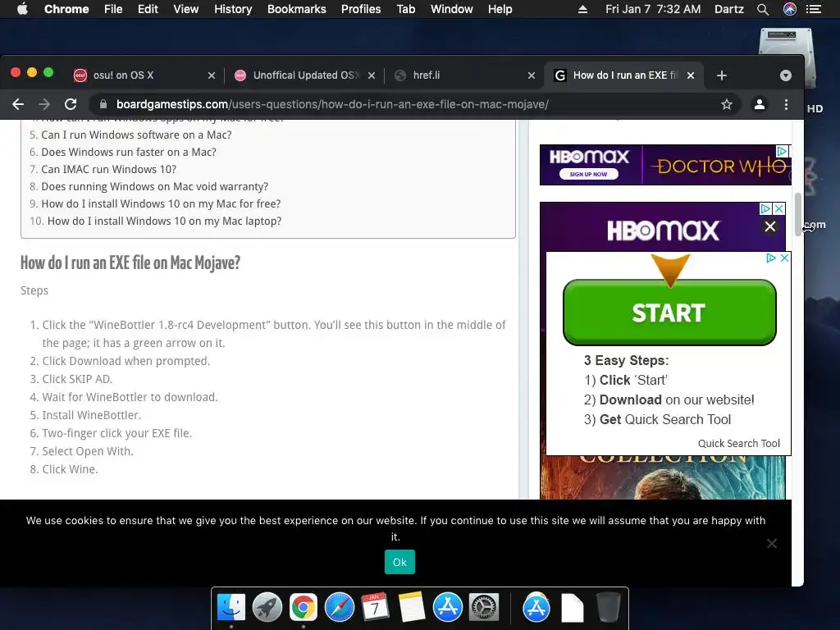Open Trash in the Dock
This screenshot has width=840, height=630.
coord(608,608)
